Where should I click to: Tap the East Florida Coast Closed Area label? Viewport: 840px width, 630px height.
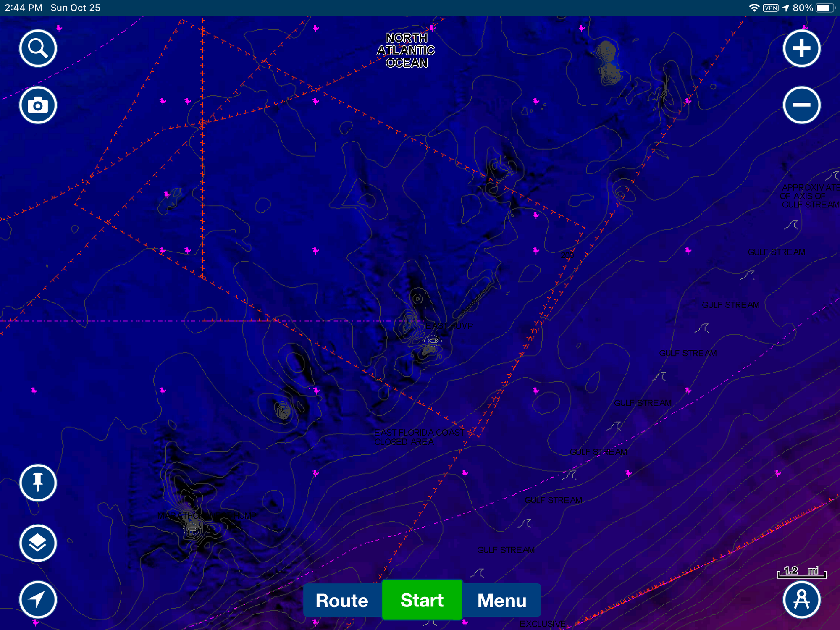(x=419, y=437)
